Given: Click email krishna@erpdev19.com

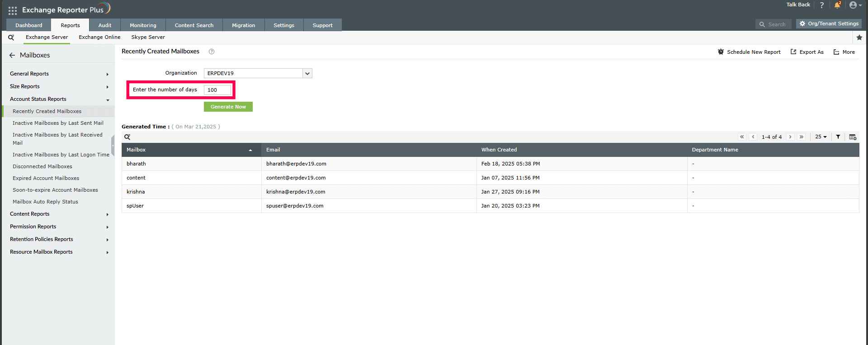Looking at the screenshot, I should [x=296, y=192].
